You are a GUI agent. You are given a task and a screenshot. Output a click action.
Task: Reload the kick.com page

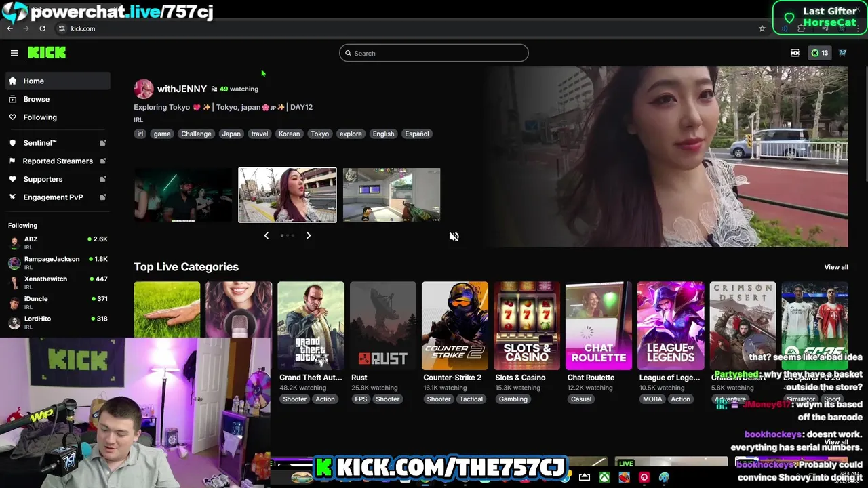click(x=42, y=28)
